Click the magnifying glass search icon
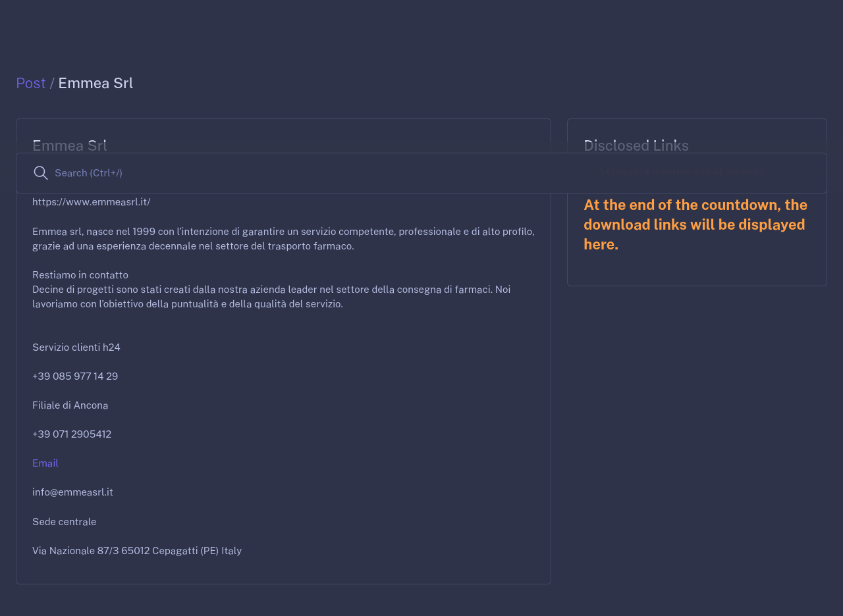The height and width of the screenshot is (616, 843). point(41,173)
